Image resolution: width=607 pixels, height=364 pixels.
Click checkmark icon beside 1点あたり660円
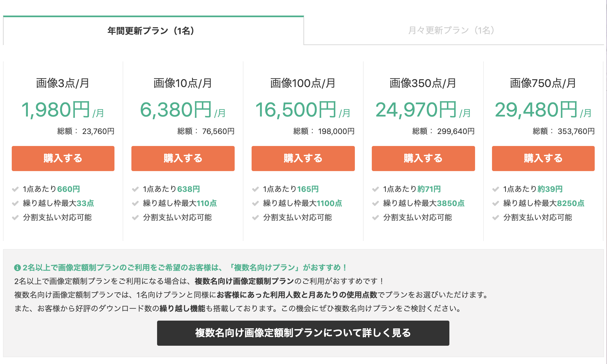click(x=15, y=189)
